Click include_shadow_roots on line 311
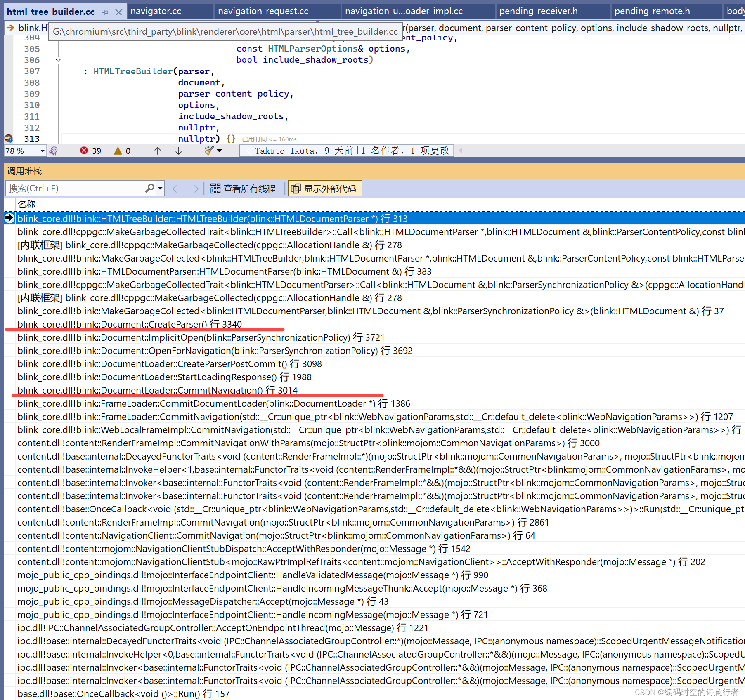 tap(231, 116)
